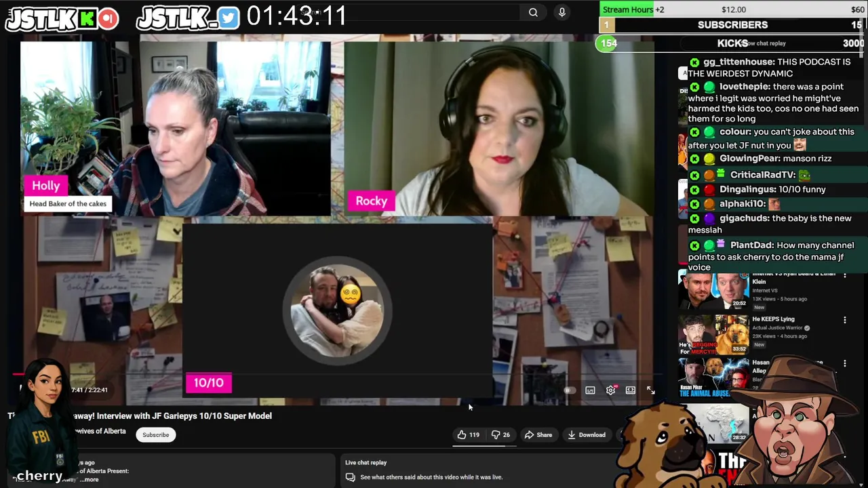
Task: Click the X icon beside gg_tittenhouse
Action: point(694,62)
